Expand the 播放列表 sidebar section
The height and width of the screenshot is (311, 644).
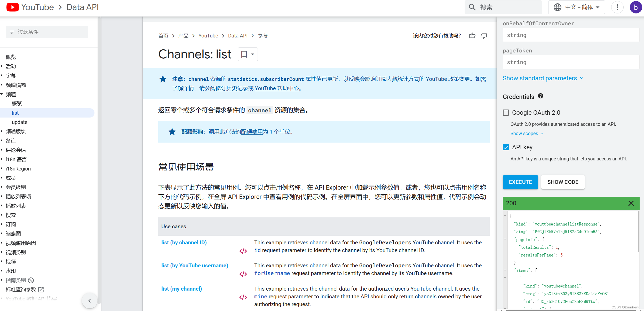[x=16, y=206]
